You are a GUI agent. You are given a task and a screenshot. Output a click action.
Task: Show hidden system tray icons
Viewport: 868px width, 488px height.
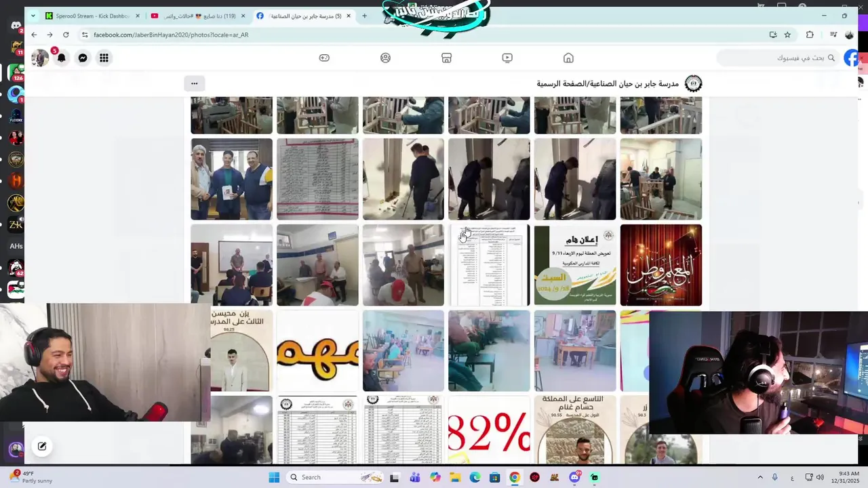tap(759, 477)
